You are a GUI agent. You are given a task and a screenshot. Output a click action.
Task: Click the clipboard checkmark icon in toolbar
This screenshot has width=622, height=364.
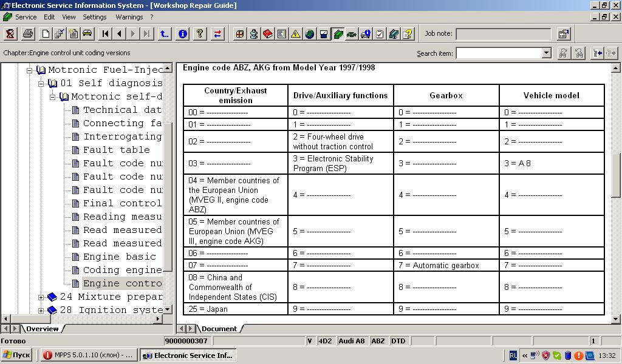[380, 34]
